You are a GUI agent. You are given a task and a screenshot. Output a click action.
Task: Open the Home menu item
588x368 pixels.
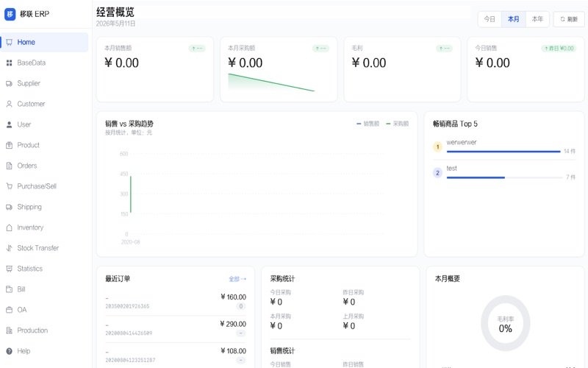[45, 42]
